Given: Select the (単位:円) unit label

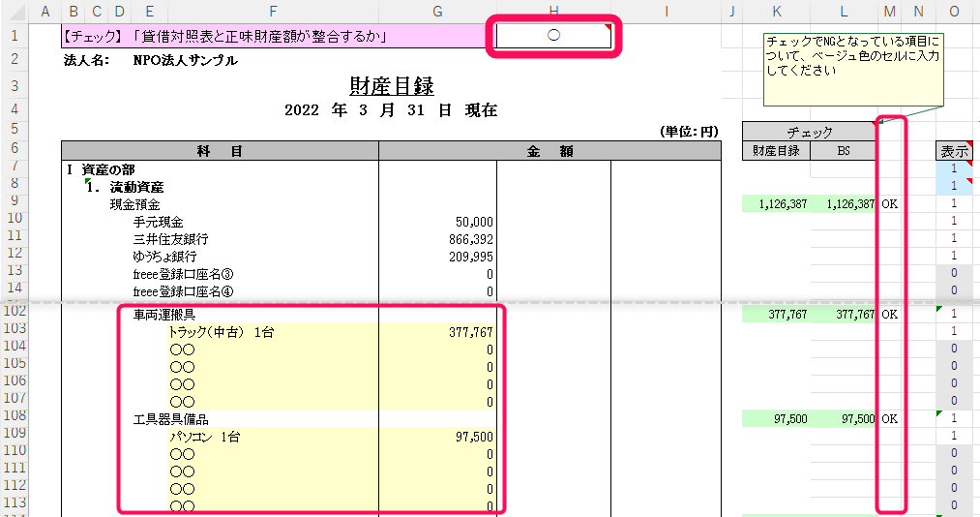Looking at the screenshot, I should (689, 132).
